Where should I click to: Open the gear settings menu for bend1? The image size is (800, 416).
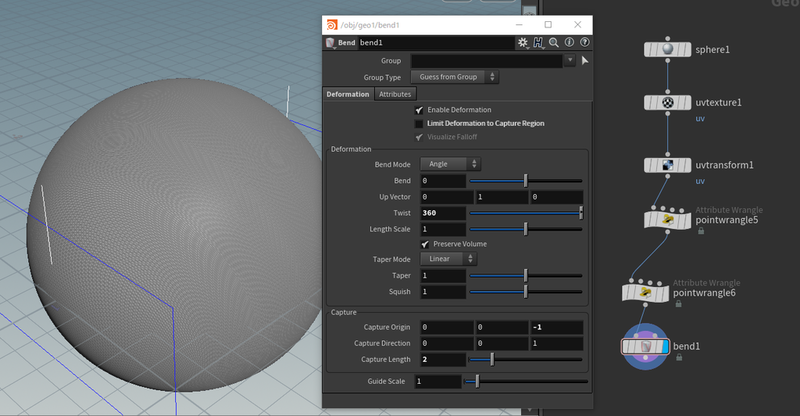(522, 43)
